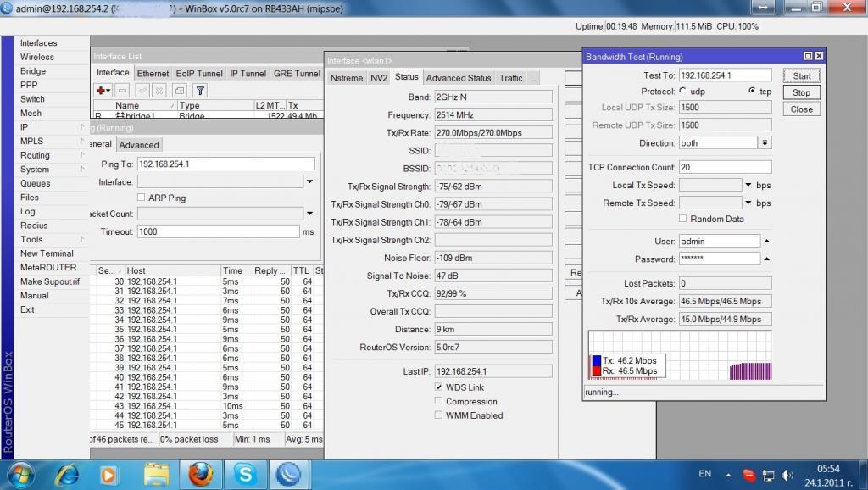Toggle the ARP Ping checkbox

[142, 198]
